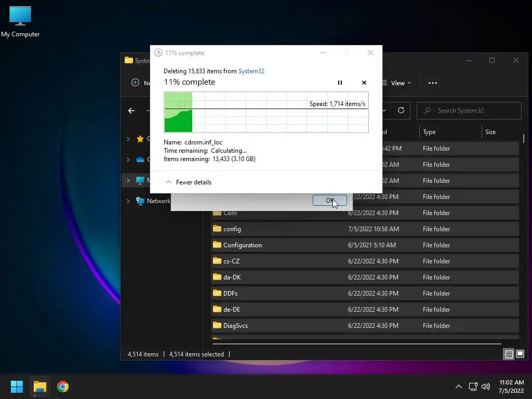Open the Windows Start menu
Image resolution: width=532 pixels, height=399 pixels.
pyautogui.click(x=17, y=387)
